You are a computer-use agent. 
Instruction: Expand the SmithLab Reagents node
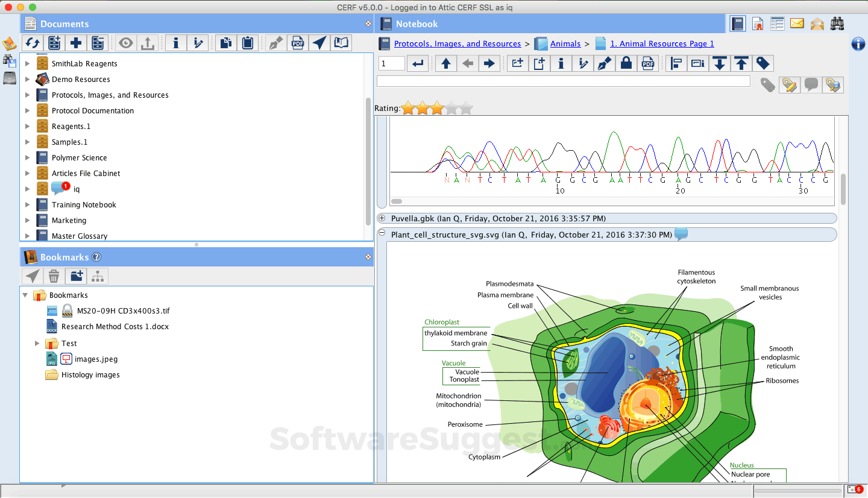[27, 63]
